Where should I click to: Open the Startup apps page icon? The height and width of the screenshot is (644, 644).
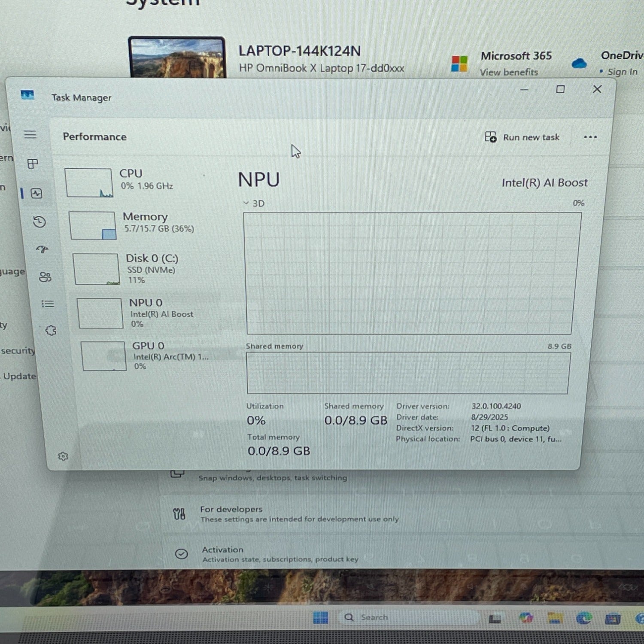coord(42,249)
